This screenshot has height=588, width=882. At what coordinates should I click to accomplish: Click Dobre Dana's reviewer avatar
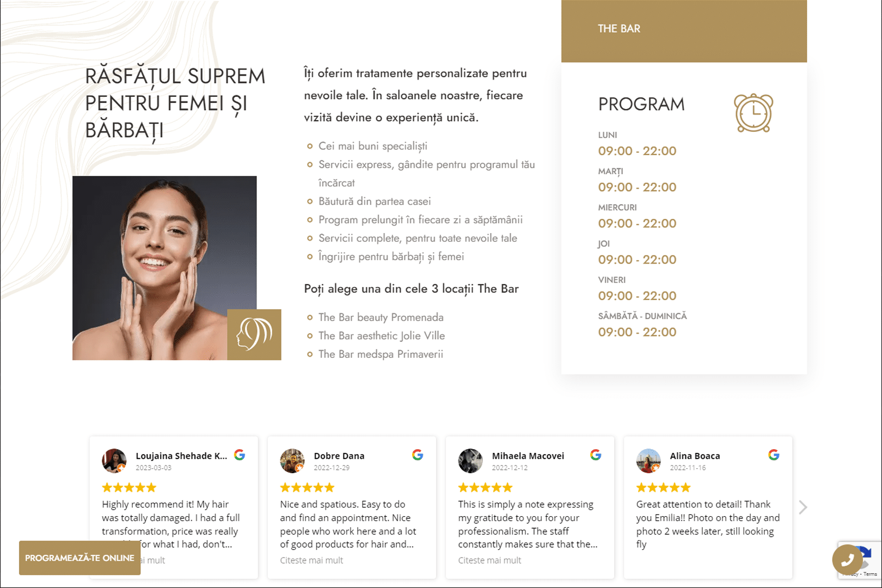click(x=292, y=461)
